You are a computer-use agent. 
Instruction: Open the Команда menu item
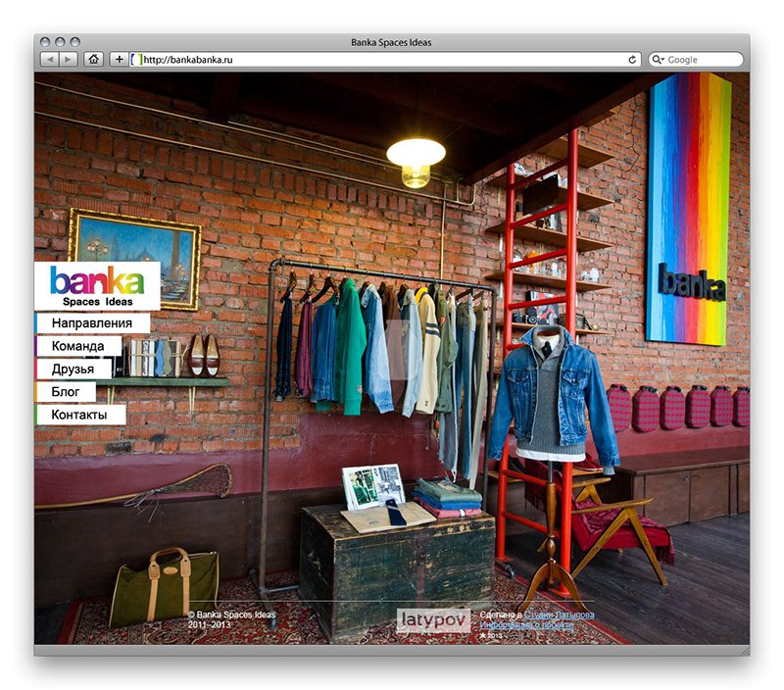pos(78,346)
